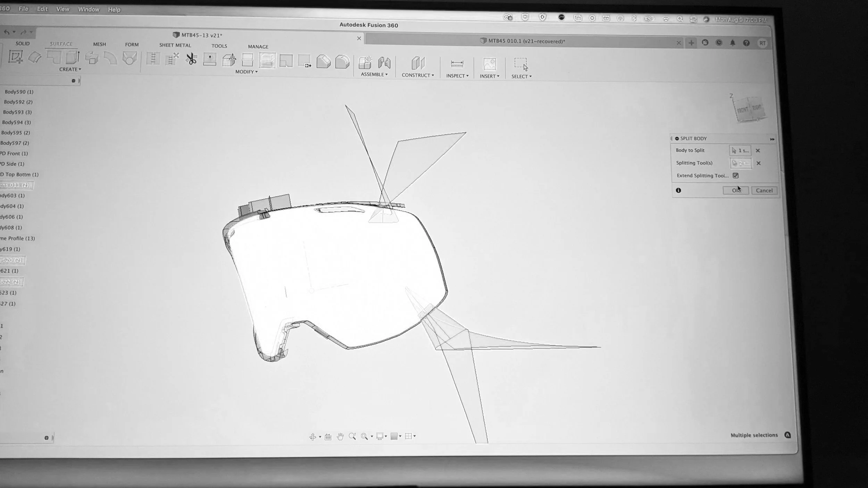Open Display Settings dropdown arrow
The image size is (868, 488).
tap(386, 436)
